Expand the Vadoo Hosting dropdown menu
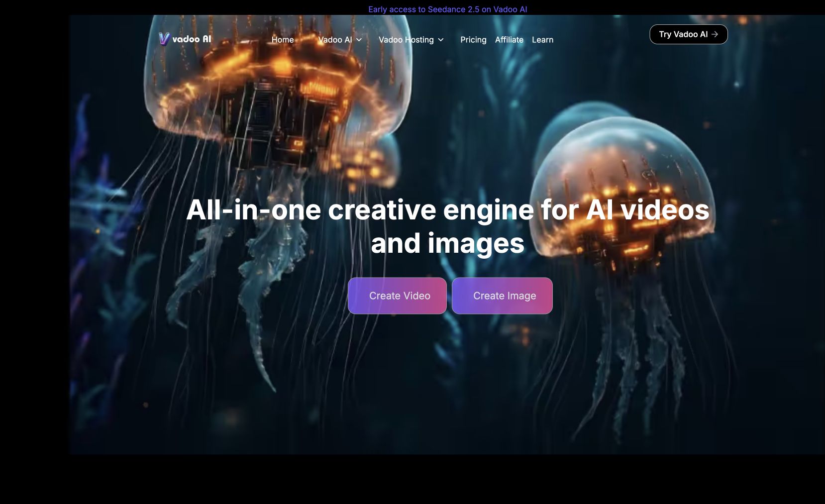The height and width of the screenshot is (504, 825). click(411, 40)
